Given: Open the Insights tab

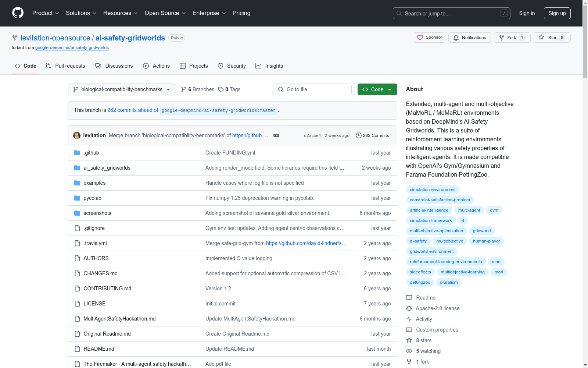Looking at the screenshot, I should point(269,66).
